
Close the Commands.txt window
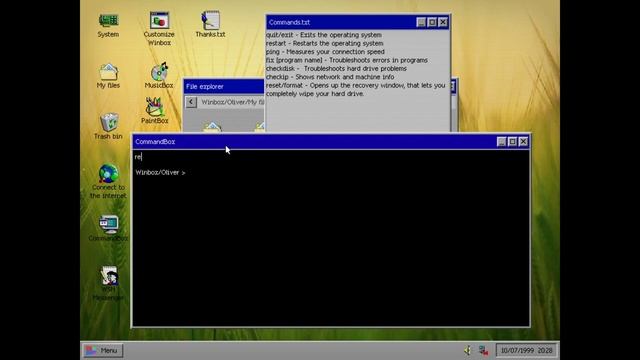[x=443, y=22]
